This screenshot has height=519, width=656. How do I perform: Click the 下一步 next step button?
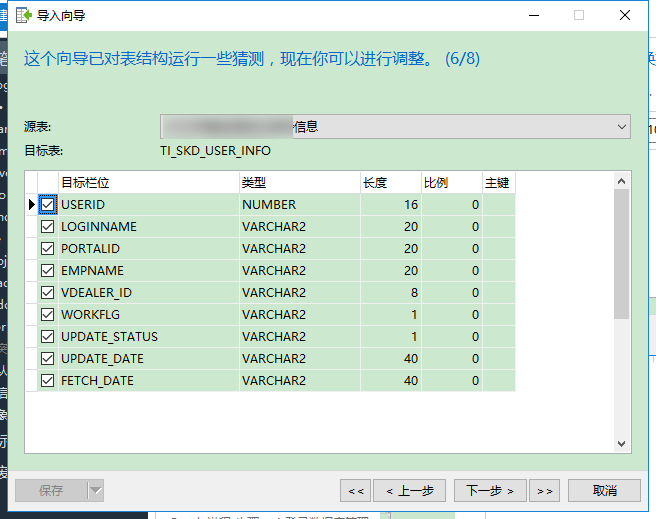(490, 491)
